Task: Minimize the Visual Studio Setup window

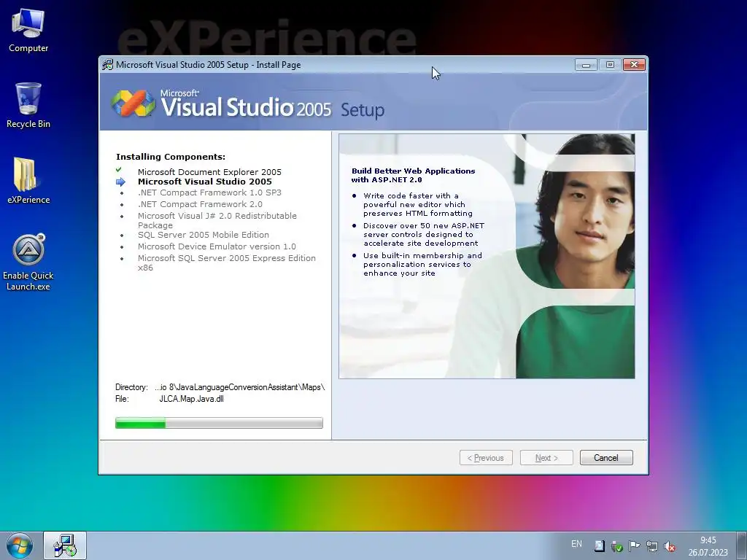Action: [586, 65]
